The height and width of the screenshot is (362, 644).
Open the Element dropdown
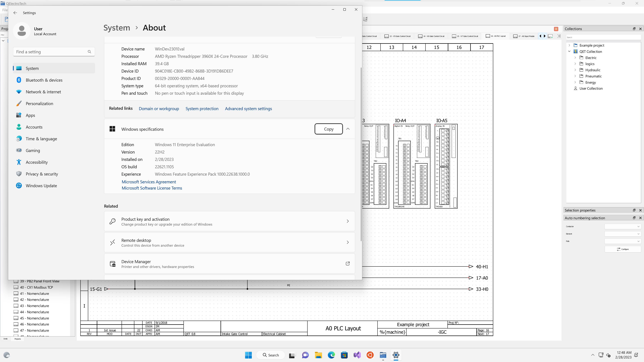tap(623, 234)
